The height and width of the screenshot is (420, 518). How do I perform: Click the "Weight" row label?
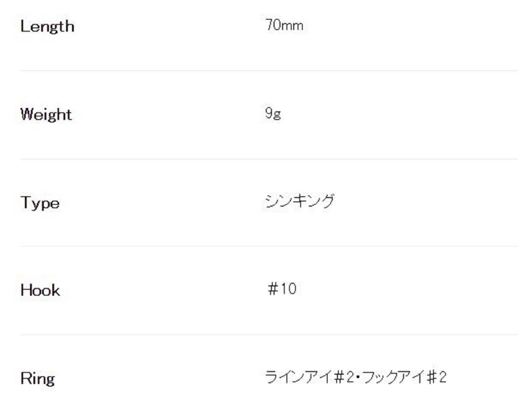(x=46, y=114)
